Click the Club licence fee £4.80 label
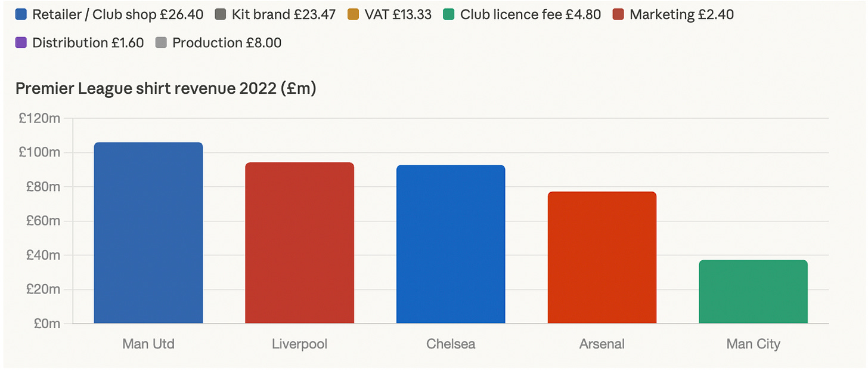This screenshot has height=370, width=868. click(x=531, y=14)
